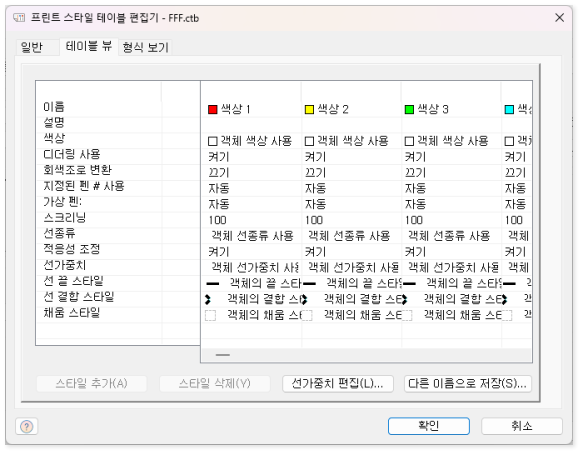
Task: Click the 이름 row label
Action: click(x=54, y=107)
